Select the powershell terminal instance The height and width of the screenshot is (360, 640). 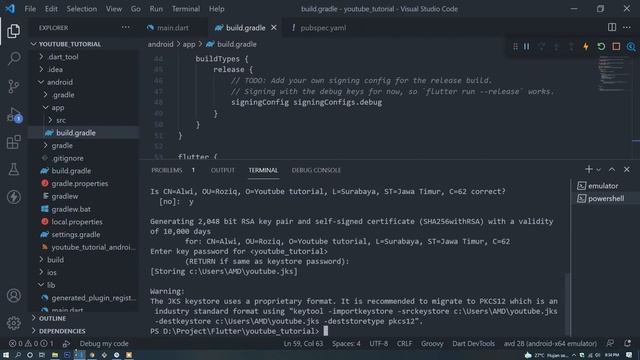click(x=605, y=198)
